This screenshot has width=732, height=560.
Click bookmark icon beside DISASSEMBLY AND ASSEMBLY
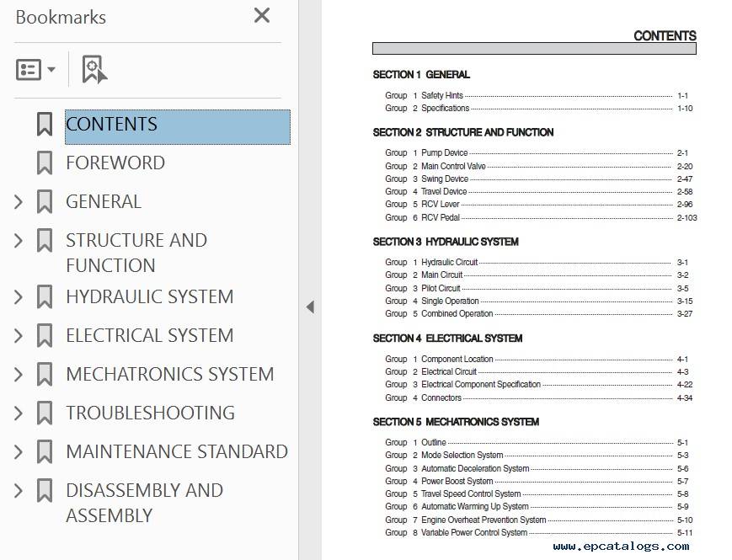(45, 490)
